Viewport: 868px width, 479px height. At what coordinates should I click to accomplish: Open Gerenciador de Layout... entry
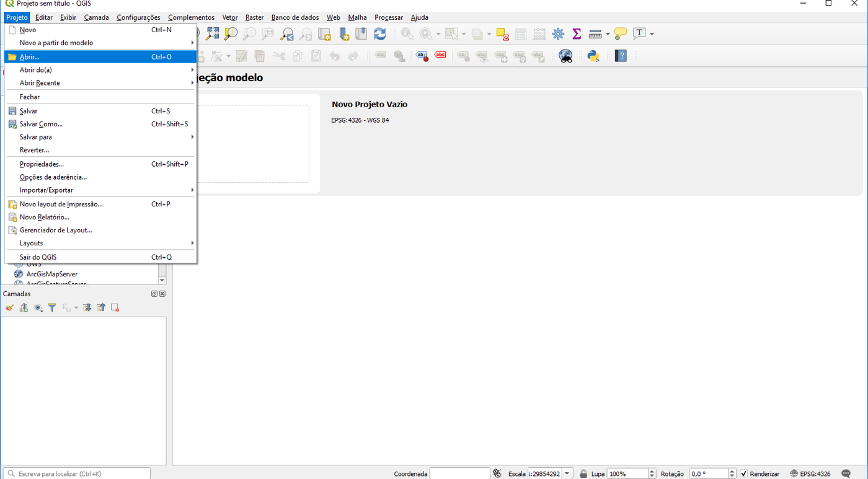(x=100, y=230)
